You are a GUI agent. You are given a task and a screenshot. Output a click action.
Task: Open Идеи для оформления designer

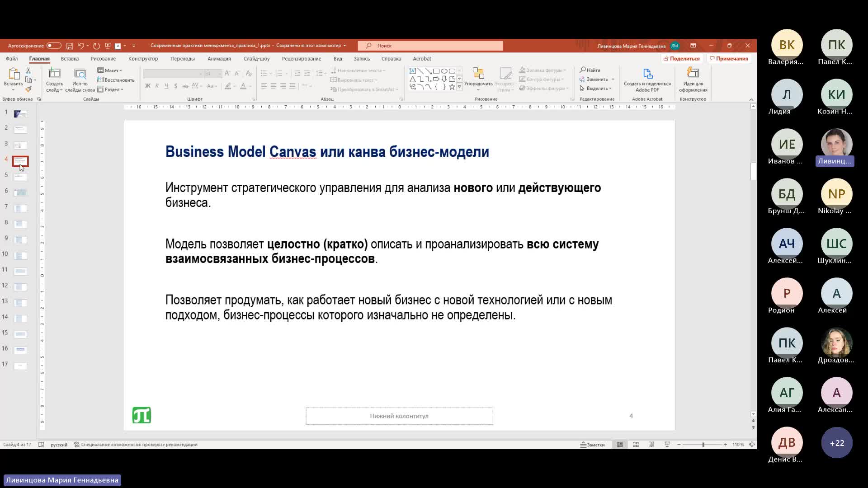point(693,80)
